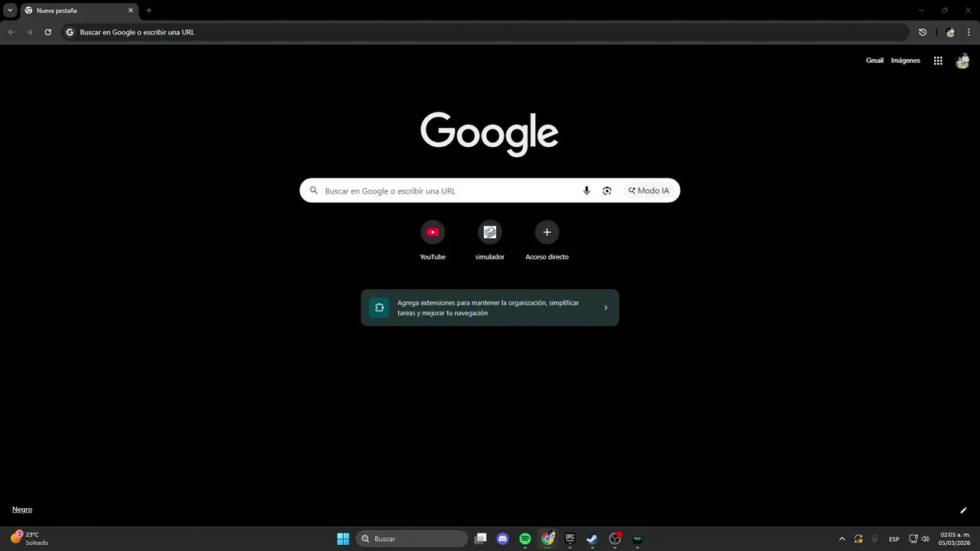Open the Google account avatar on the page

coord(962,60)
